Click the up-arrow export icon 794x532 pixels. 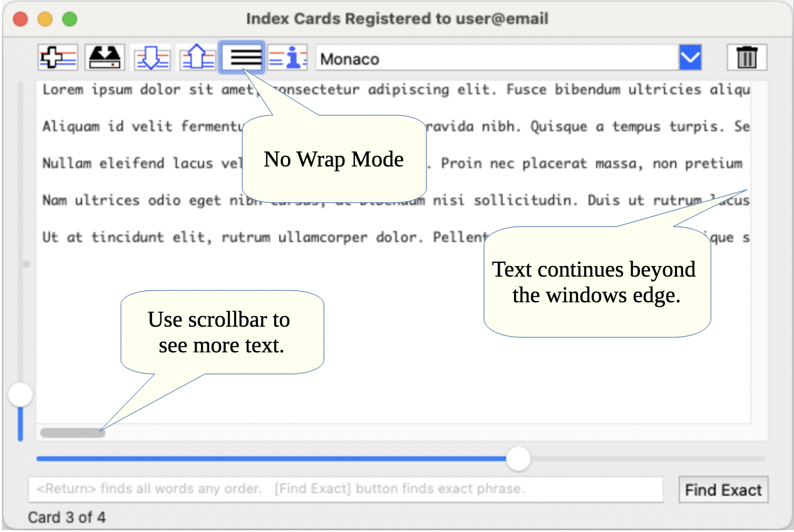pos(197,58)
